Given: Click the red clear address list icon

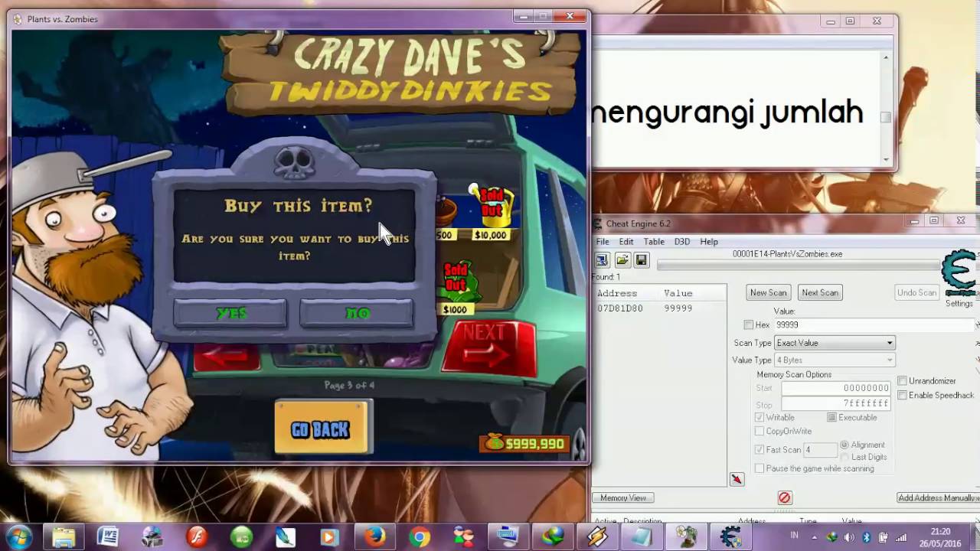Looking at the screenshot, I should point(784,497).
